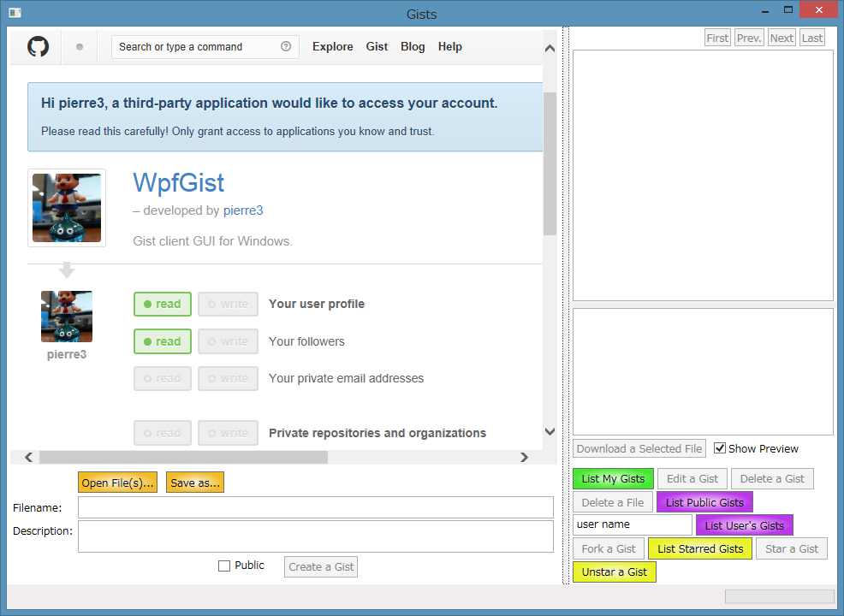This screenshot has height=616, width=844.
Task: Toggle read access for private email addresses
Action: pyautogui.click(x=163, y=378)
